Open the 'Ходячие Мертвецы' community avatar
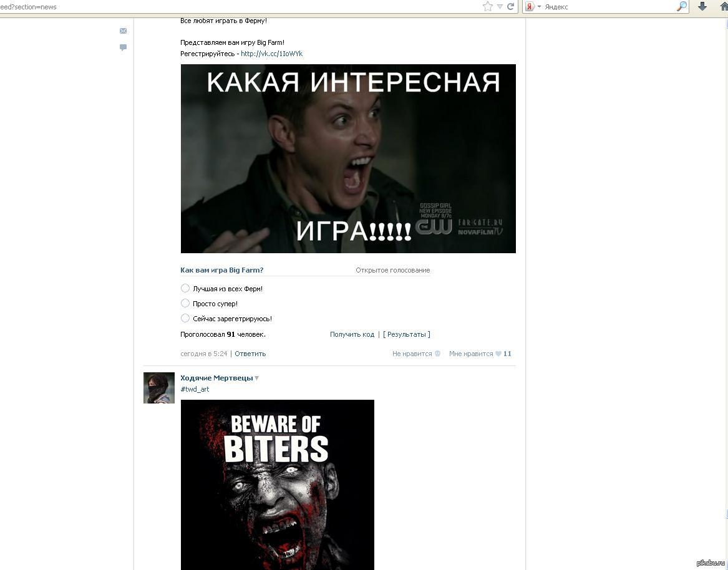 coord(159,387)
